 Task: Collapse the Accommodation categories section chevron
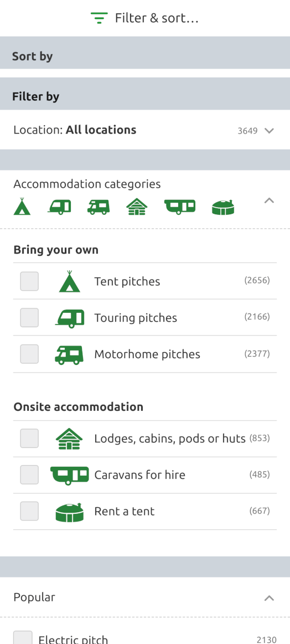point(269,201)
